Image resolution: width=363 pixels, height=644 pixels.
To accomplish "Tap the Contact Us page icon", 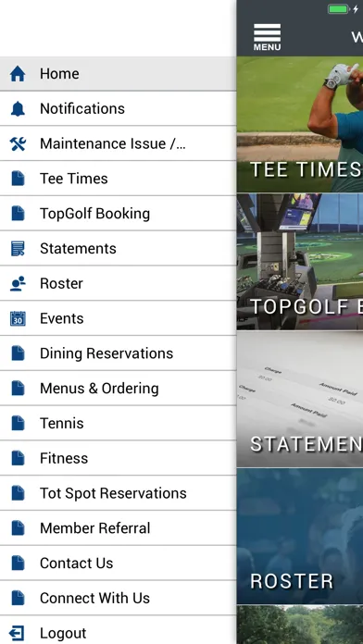I will (18, 563).
